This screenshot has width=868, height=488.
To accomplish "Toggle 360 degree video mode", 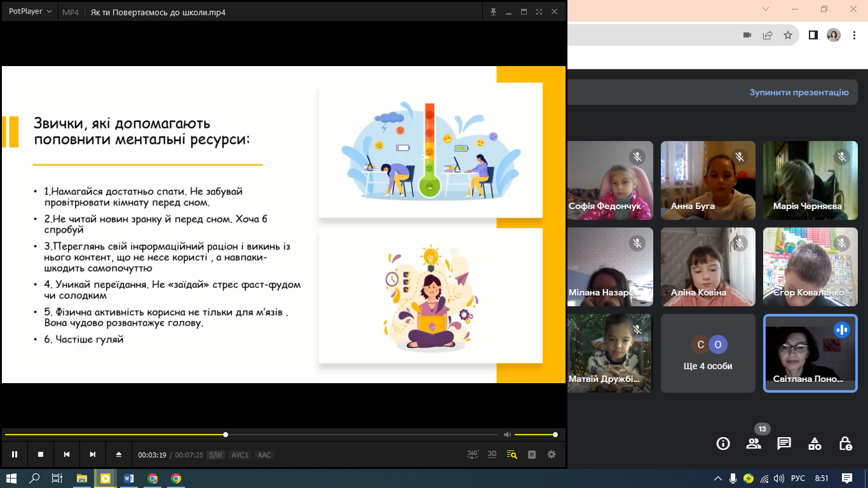I will pyautogui.click(x=473, y=454).
